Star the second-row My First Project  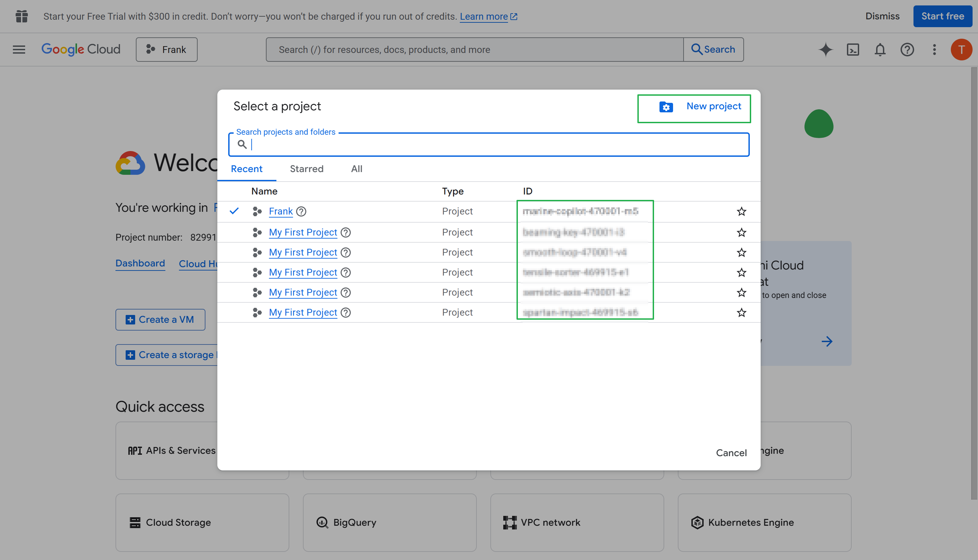(741, 232)
